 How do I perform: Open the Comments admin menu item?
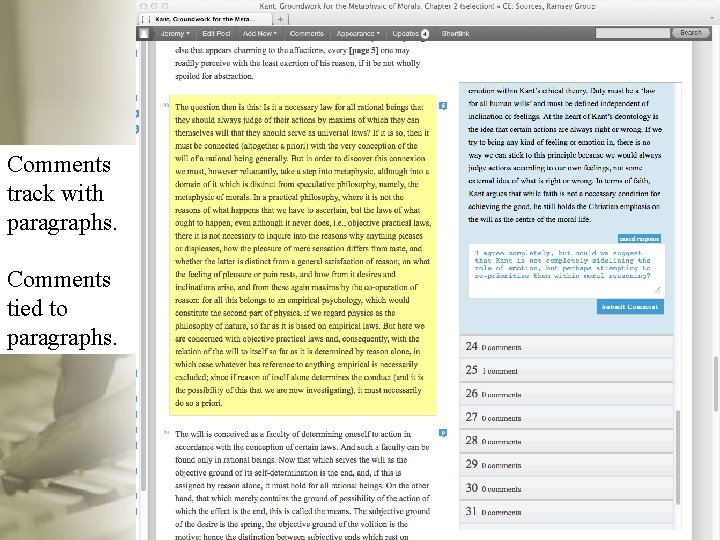pos(307,34)
